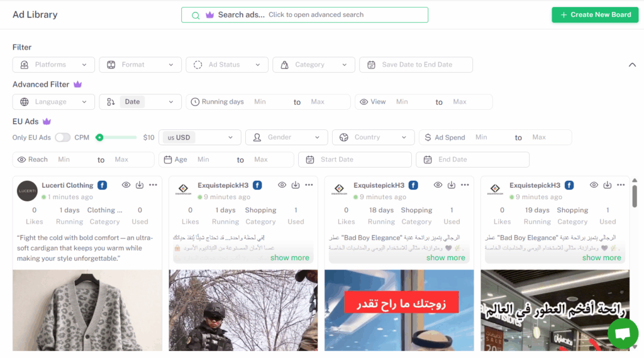Screen dimensions: 644x358
Task: Adjust the CPM slider handle
Action: pyautogui.click(x=99, y=138)
